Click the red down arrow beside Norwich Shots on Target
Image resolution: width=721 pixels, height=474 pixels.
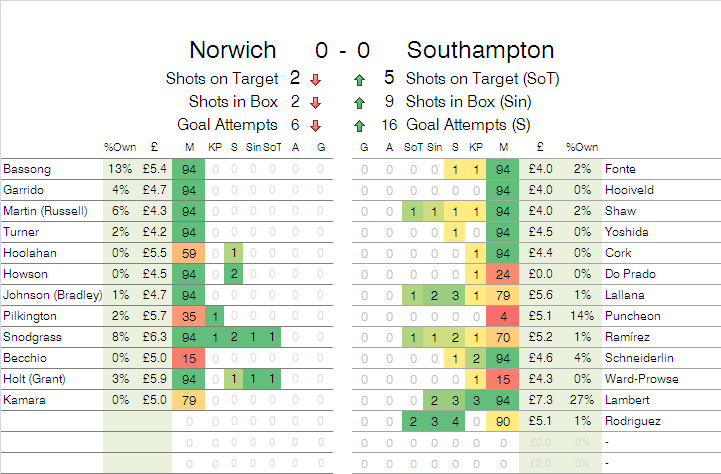point(315,79)
